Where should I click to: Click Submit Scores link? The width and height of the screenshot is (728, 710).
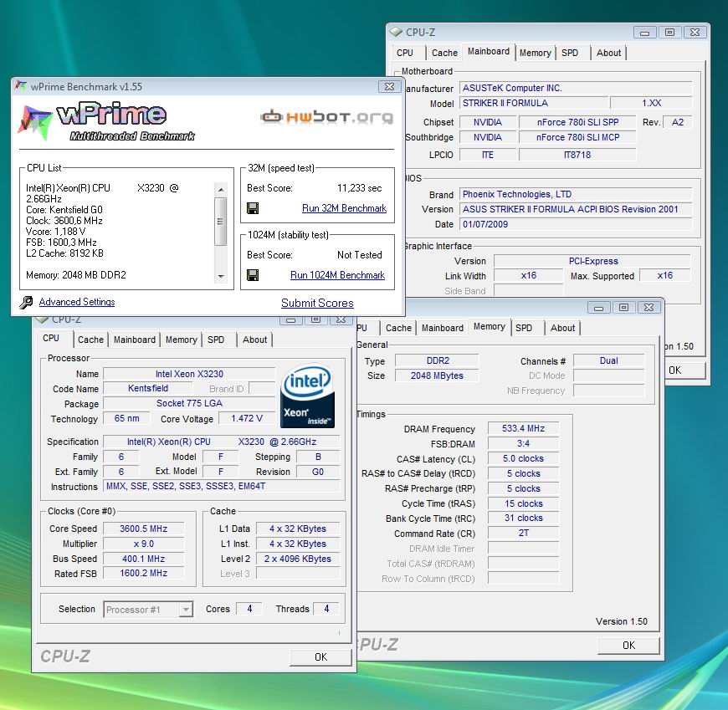pos(317,303)
